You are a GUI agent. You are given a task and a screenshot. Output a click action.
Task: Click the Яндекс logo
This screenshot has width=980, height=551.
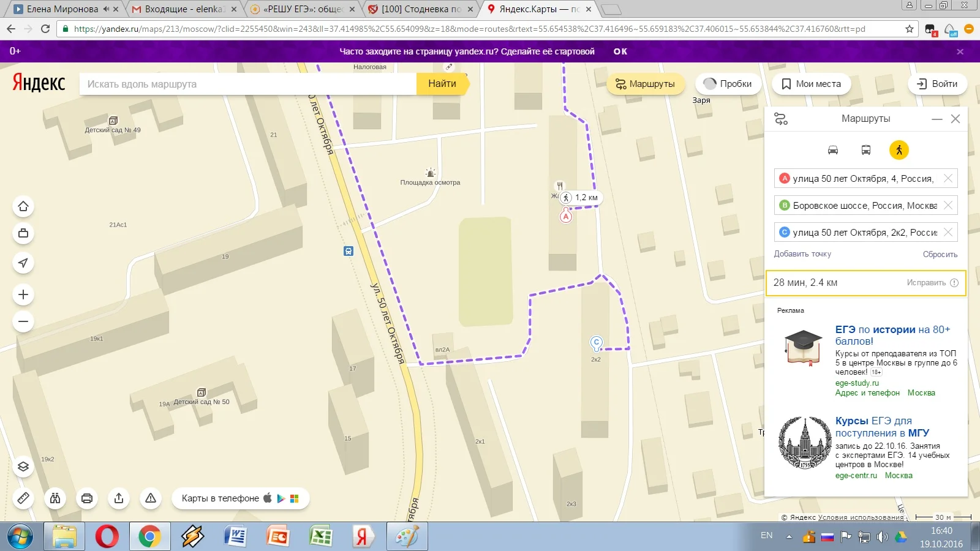(x=39, y=83)
